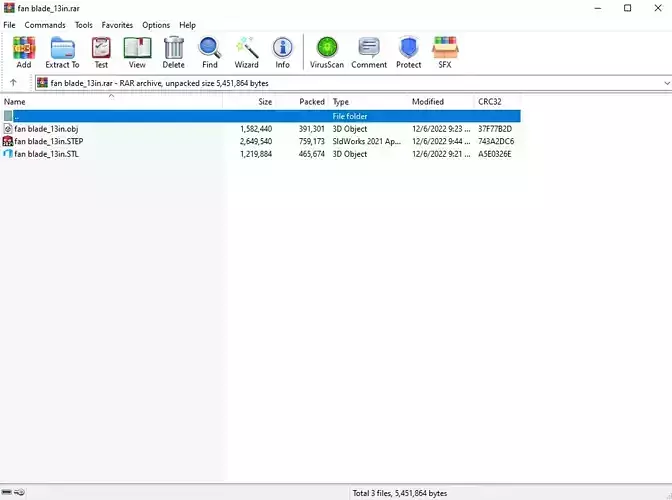672x500 pixels.
Task: Click the STL file icon
Action: (x=7, y=154)
